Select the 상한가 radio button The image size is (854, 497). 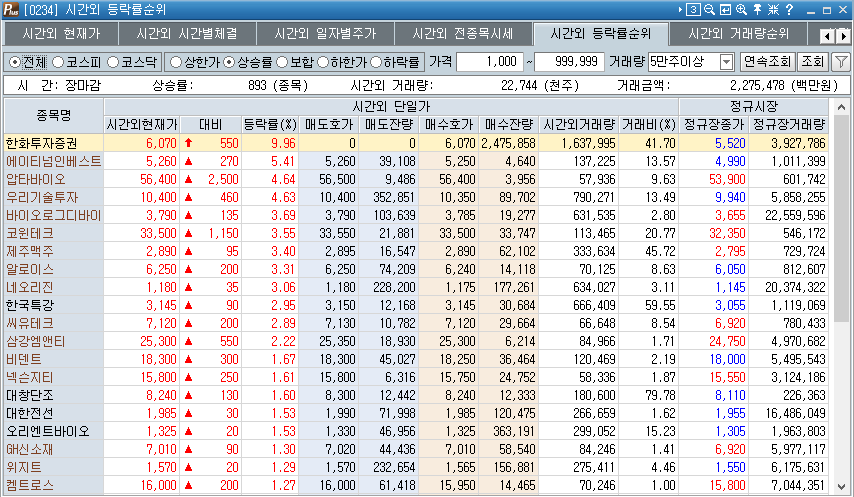[x=175, y=63]
